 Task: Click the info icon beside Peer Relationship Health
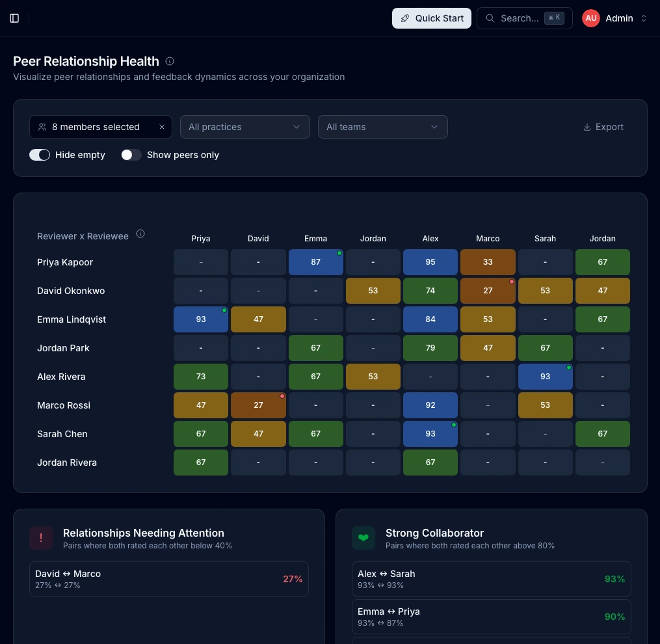click(170, 62)
